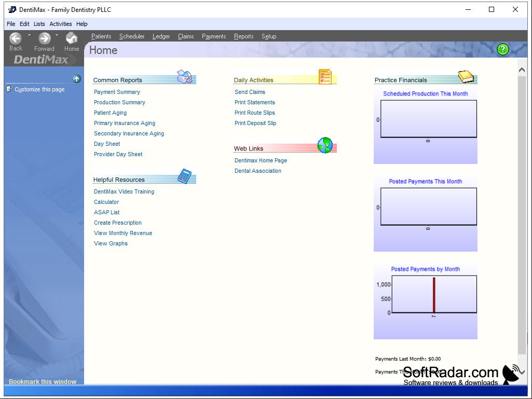Image resolution: width=532 pixels, height=399 pixels.
Task: Switch to the Scheduler module
Action: click(x=132, y=36)
